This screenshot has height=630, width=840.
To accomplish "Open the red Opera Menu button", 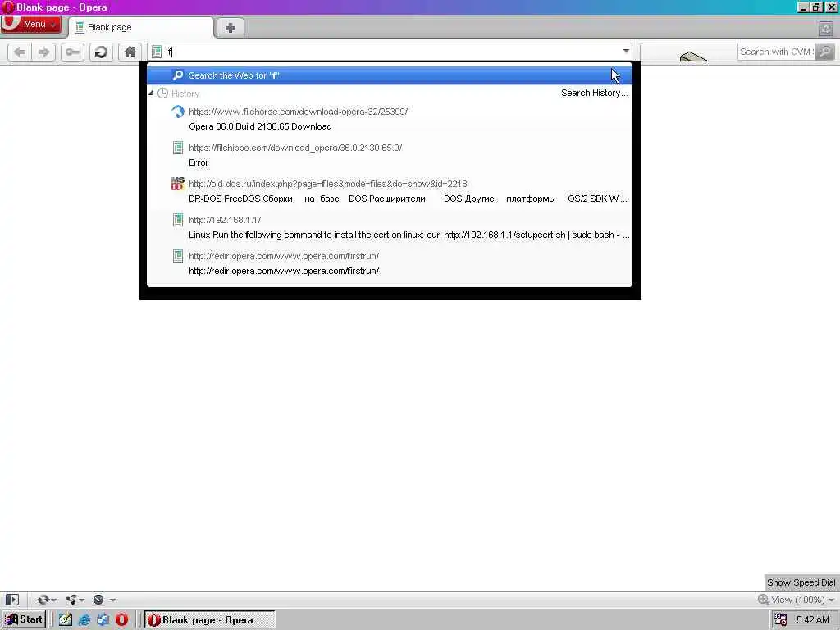I will pos(30,25).
